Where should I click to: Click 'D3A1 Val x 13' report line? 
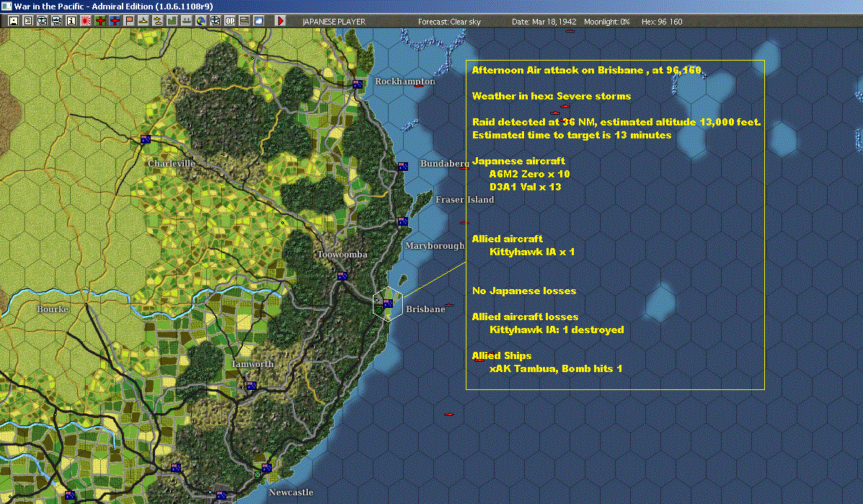click(525, 187)
